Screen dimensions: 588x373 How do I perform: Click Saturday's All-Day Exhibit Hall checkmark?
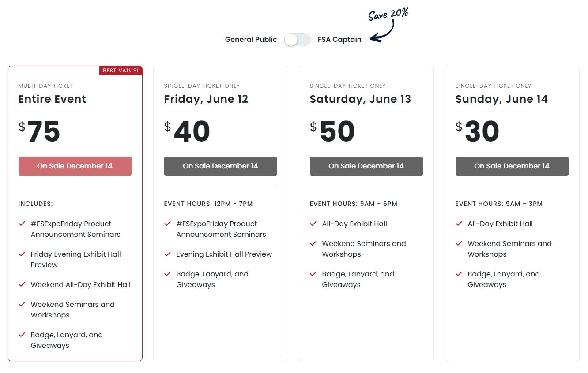pos(313,224)
